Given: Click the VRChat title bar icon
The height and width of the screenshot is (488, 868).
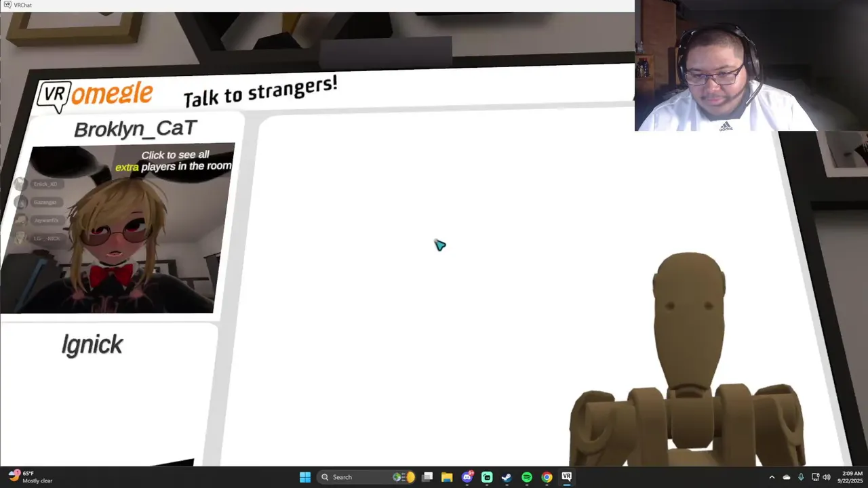Looking at the screenshot, I should coord(7,5).
